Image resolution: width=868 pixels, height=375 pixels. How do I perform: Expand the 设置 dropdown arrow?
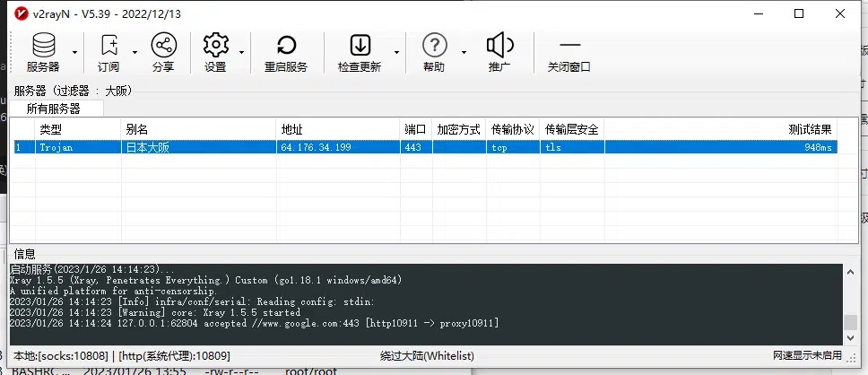(241, 53)
